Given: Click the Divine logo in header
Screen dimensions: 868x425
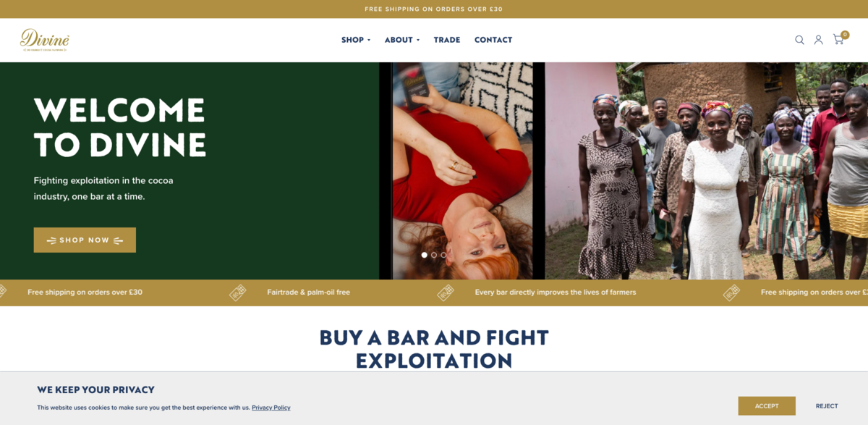Looking at the screenshot, I should (44, 40).
